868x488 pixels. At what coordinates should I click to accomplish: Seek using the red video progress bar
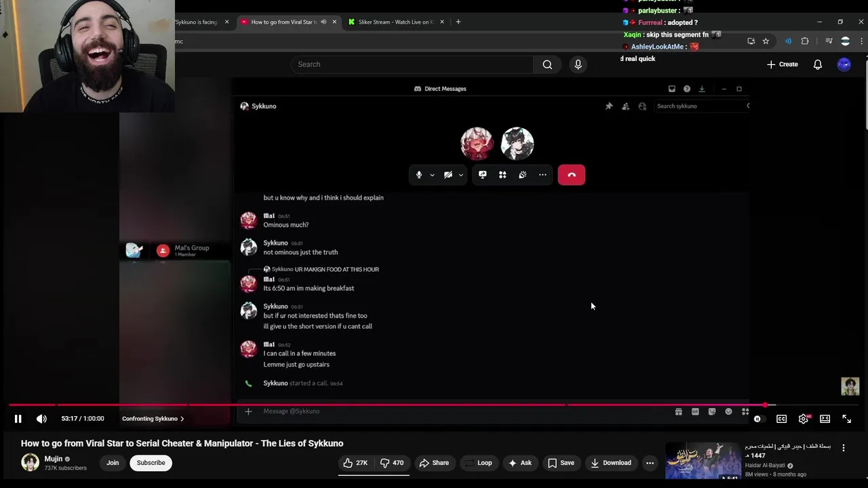click(x=434, y=405)
